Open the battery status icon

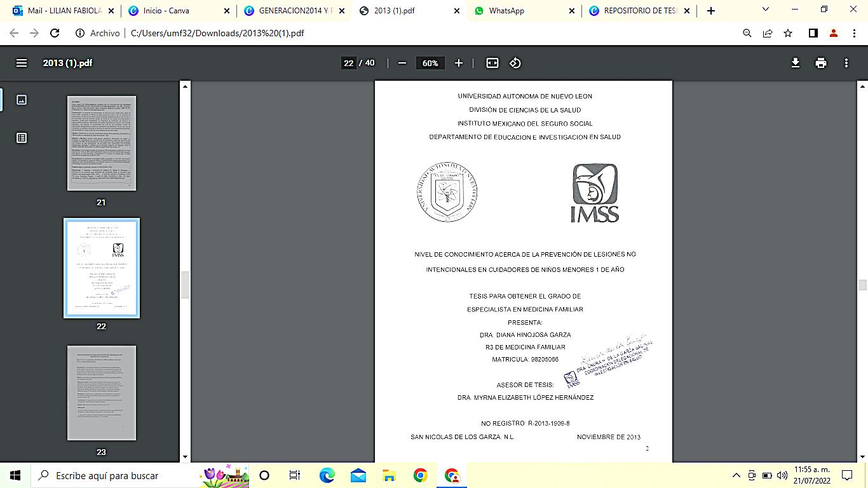[x=767, y=475]
